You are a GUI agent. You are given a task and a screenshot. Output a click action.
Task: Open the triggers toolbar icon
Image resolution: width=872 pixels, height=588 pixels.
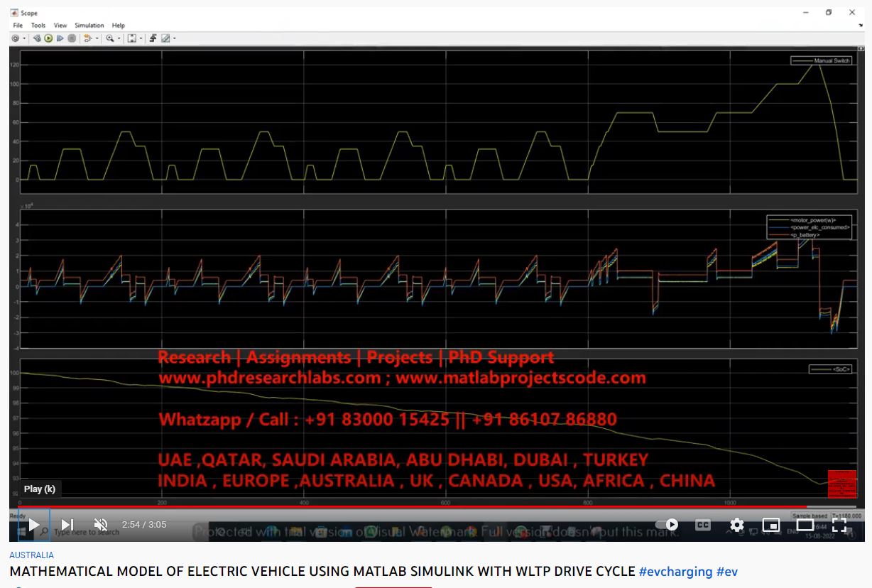153,38
